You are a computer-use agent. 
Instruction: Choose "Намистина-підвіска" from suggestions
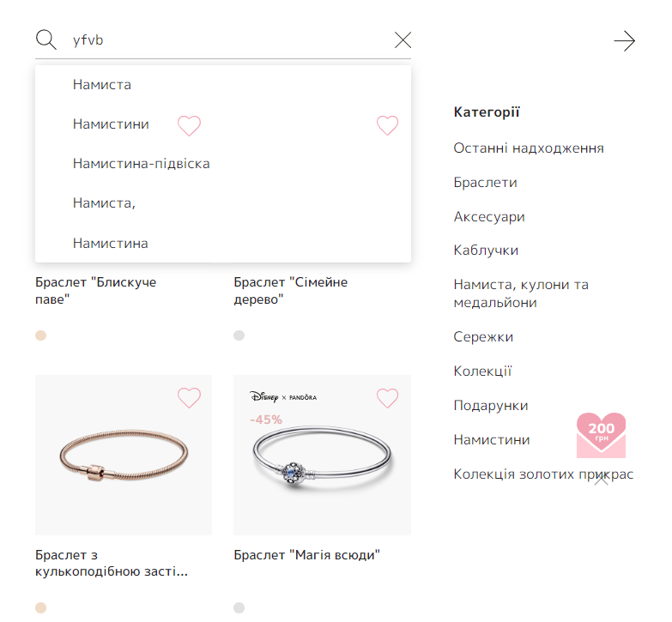click(142, 164)
